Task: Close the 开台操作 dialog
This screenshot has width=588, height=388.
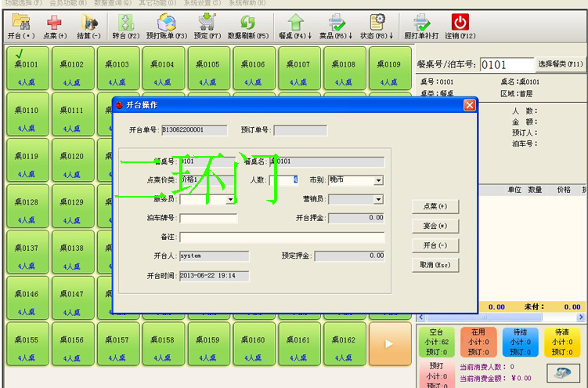Action: (470, 105)
